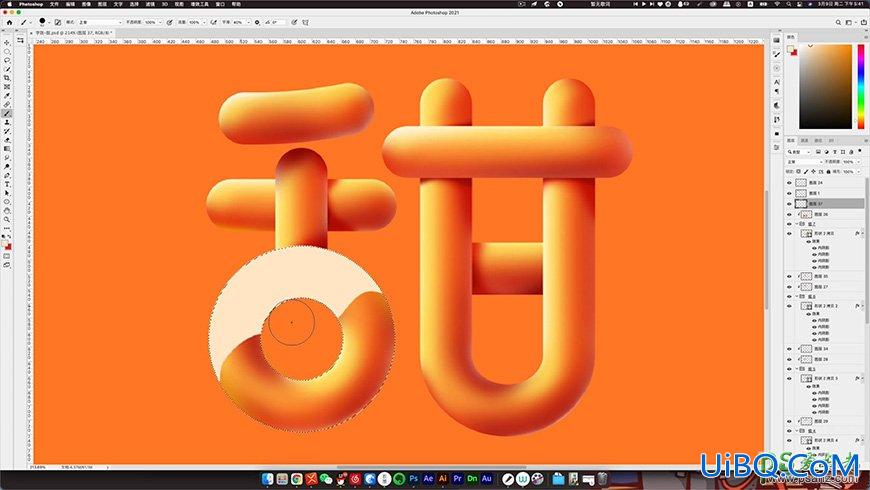
Task: Toggle visibility of 图层 34 layer
Action: pyautogui.click(x=790, y=348)
